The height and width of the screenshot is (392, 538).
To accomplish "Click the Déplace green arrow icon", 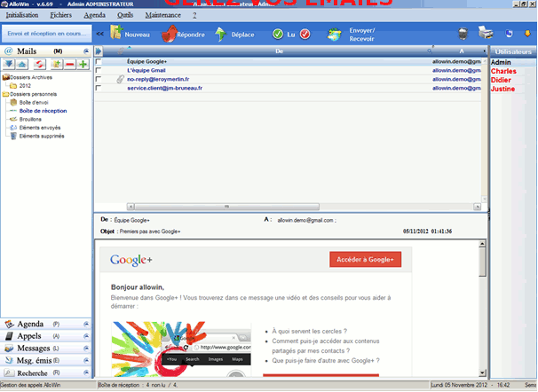I will coord(221,35).
